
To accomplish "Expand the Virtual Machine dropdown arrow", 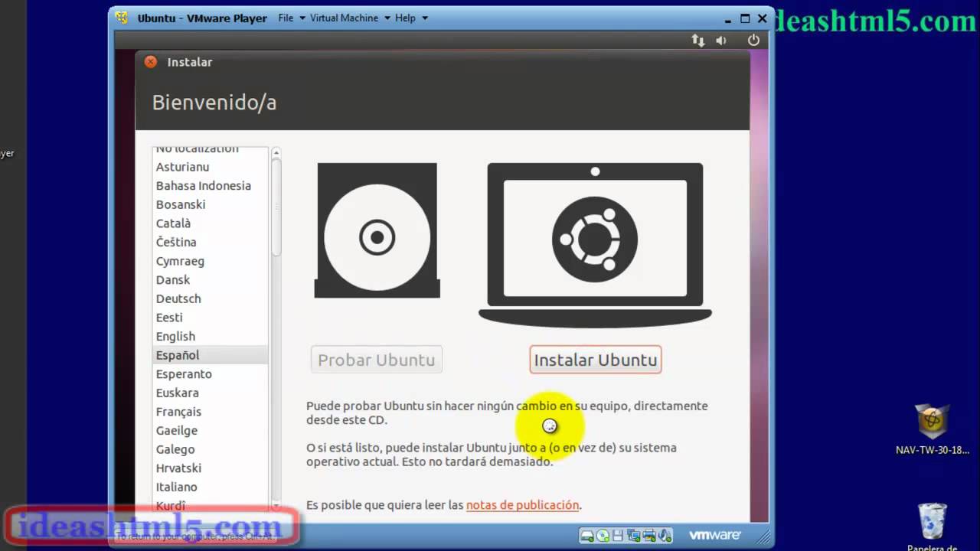I will coord(387,18).
